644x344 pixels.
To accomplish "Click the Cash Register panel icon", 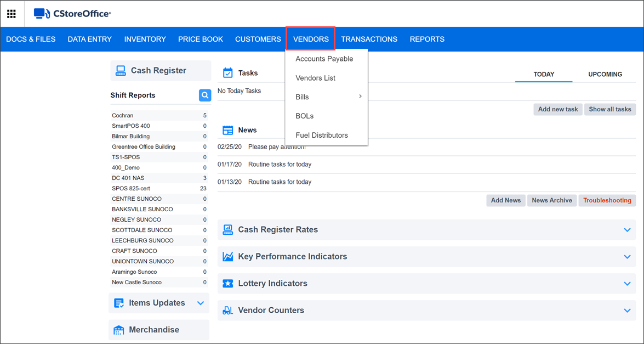I will tap(121, 71).
